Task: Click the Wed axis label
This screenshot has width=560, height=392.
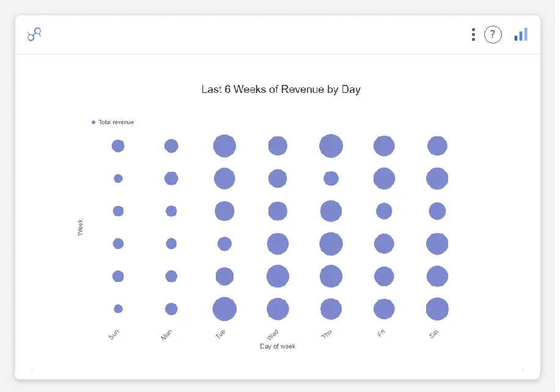Action: tap(273, 335)
